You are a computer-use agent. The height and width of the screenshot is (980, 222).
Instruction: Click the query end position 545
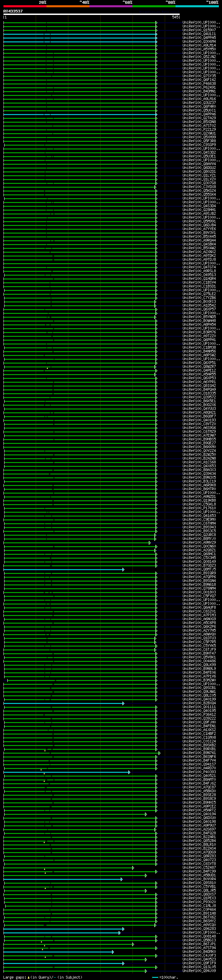(x=175, y=17)
